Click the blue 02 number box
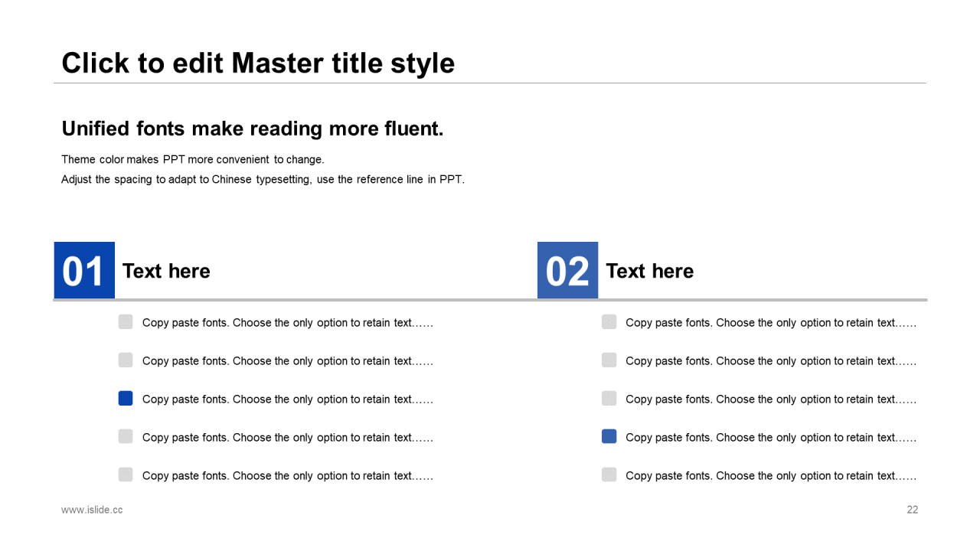This screenshot has width=980, height=551. click(x=567, y=270)
